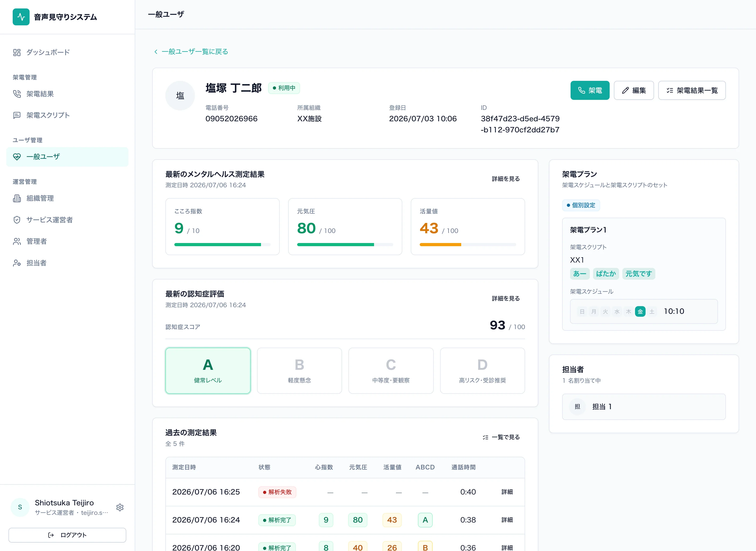Click the heart-pulse icon beside 一般ユーザ

[x=17, y=157]
